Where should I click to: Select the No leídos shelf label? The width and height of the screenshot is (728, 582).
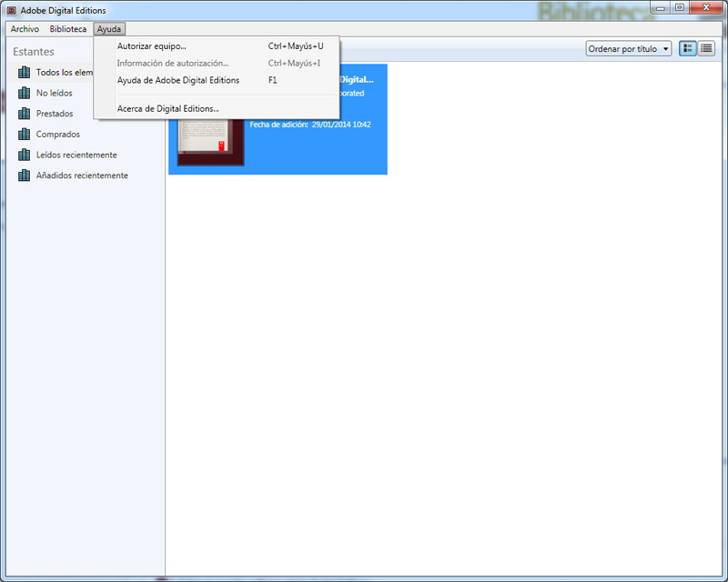click(55, 93)
